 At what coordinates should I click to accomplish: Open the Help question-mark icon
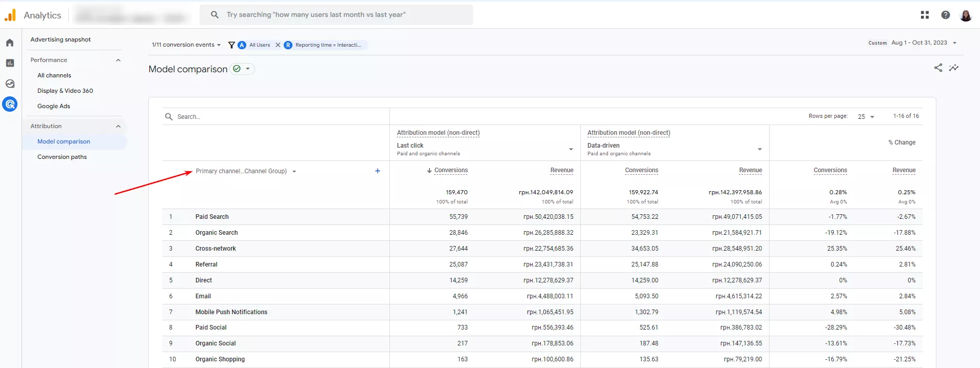coord(946,15)
